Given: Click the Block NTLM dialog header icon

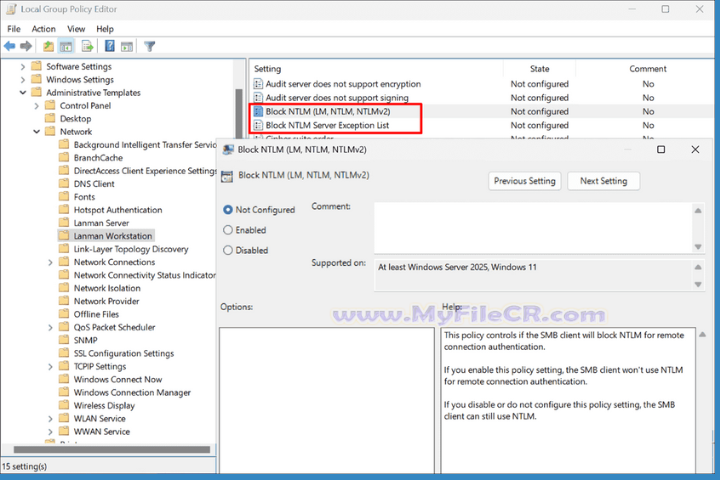Looking at the screenshot, I should click(227, 176).
